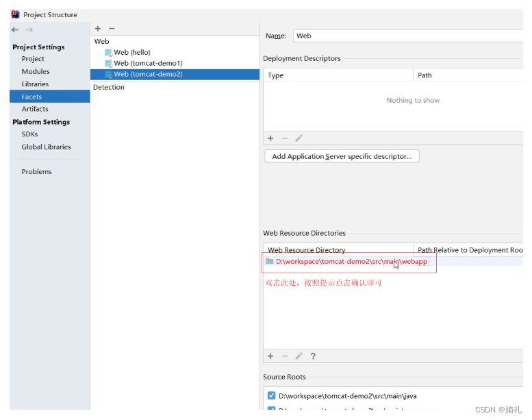Click source root path src\main\java
Viewport: 532px width, 420px height.
click(x=347, y=396)
